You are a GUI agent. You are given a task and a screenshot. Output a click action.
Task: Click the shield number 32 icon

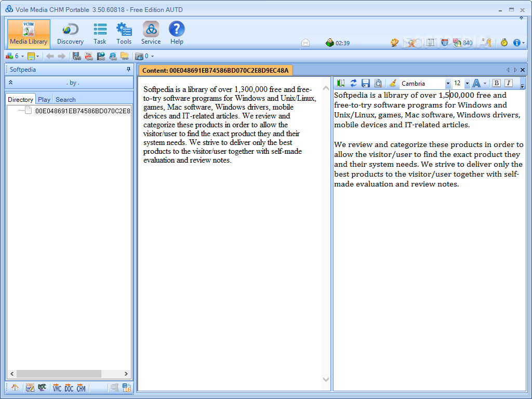point(445,43)
